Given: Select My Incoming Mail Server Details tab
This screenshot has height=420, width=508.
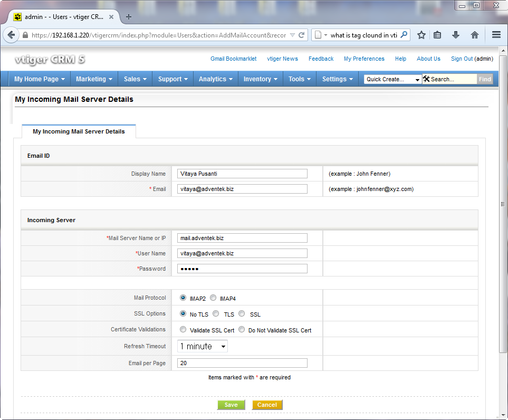Looking at the screenshot, I should 79,131.
